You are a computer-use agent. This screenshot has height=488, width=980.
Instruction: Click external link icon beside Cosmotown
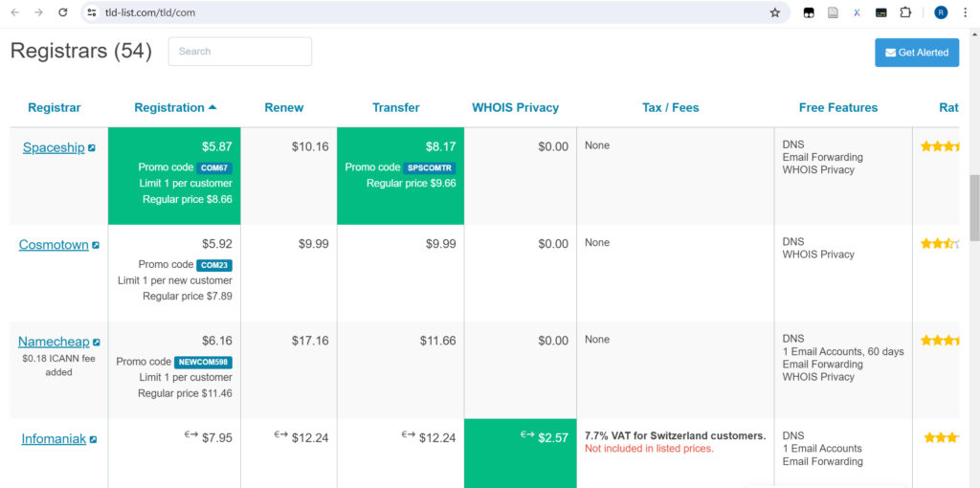[x=96, y=246]
